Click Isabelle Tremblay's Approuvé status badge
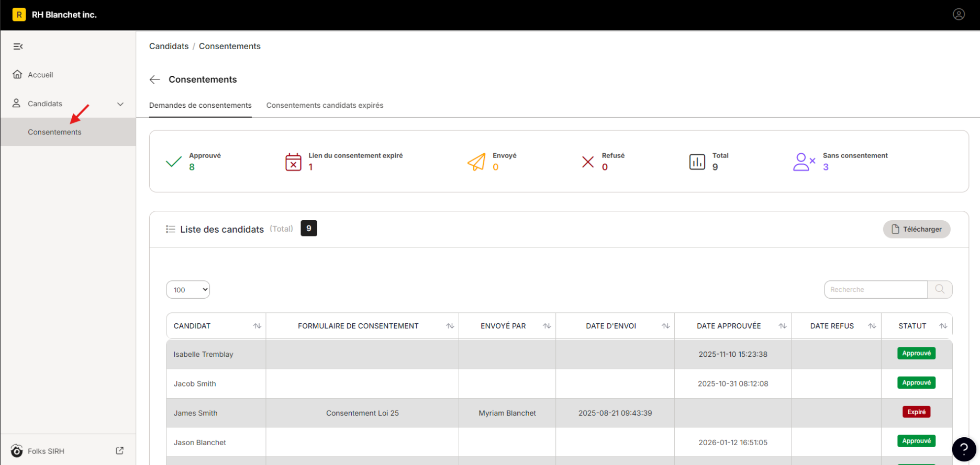Image resolution: width=980 pixels, height=465 pixels. tap(917, 353)
